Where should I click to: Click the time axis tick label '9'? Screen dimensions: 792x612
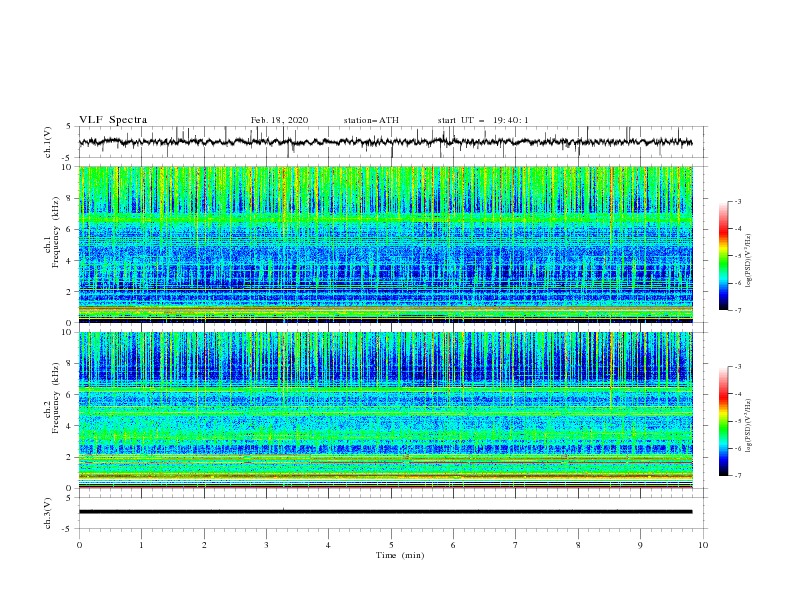tap(640, 545)
